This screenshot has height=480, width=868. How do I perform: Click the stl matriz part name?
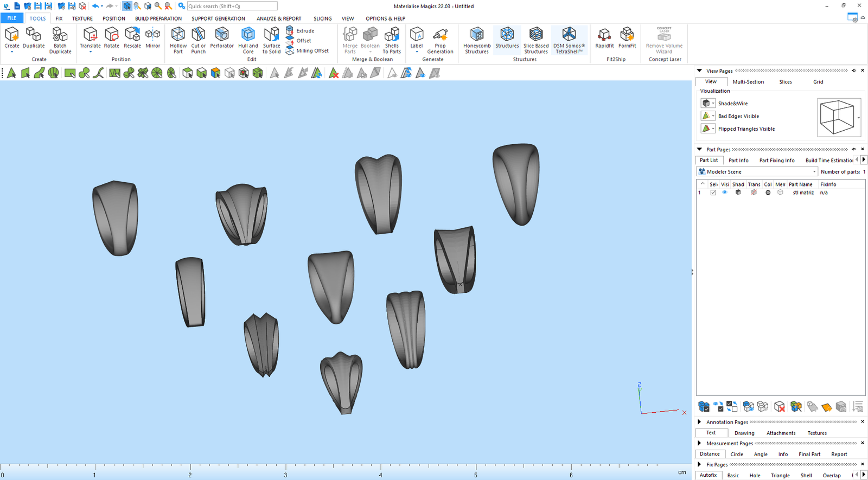pos(803,193)
